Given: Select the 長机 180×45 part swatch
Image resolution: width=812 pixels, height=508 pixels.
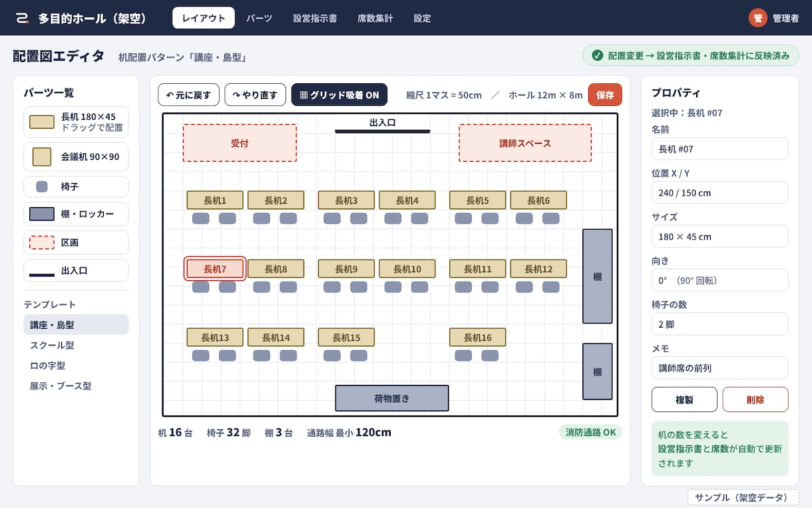Looking at the screenshot, I should 42,122.
